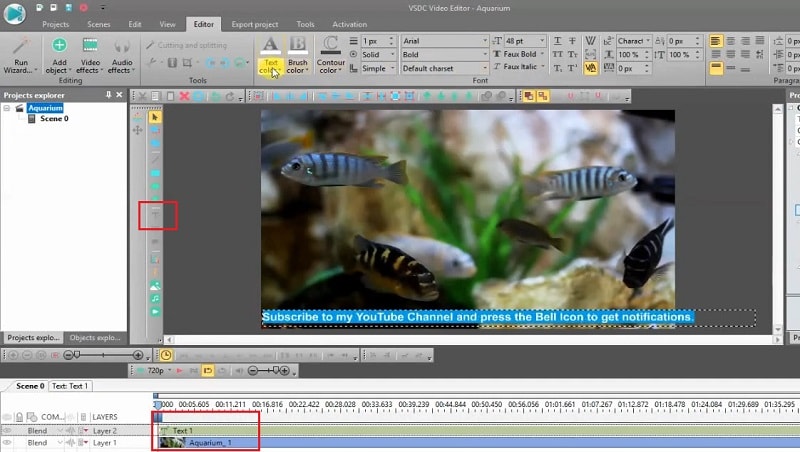Collapse the Aquarium project tree node
The width and height of the screenshot is (800, 452).
pos(7,108)
